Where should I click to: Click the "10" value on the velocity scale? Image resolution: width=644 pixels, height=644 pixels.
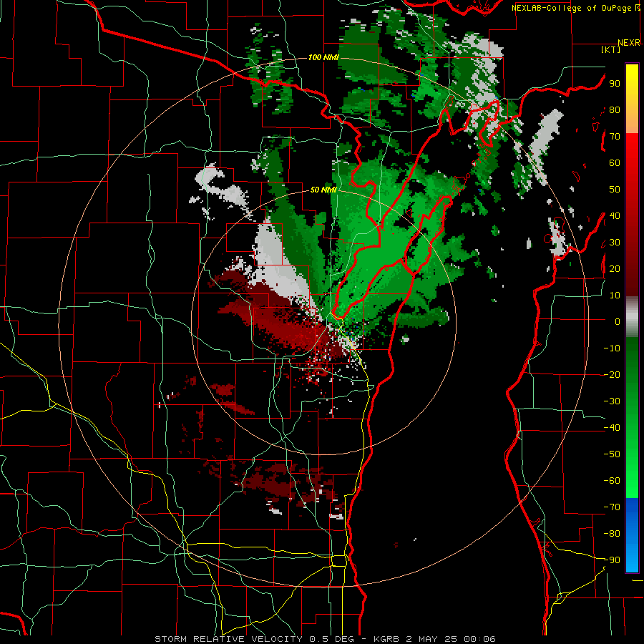615,296
